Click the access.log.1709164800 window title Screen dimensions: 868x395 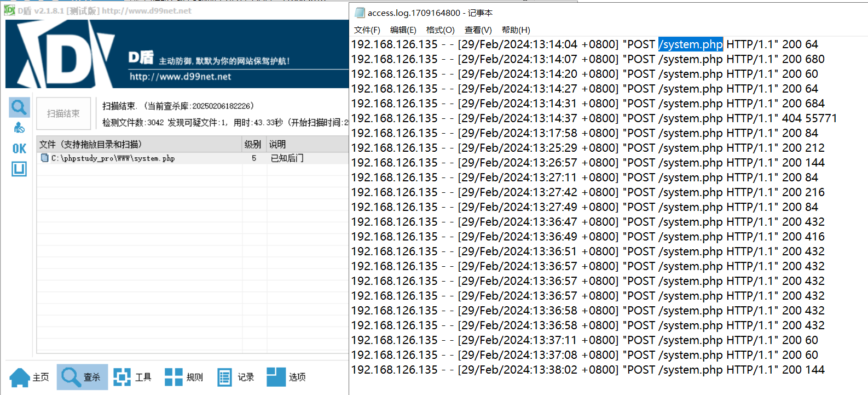coord(430,13)
